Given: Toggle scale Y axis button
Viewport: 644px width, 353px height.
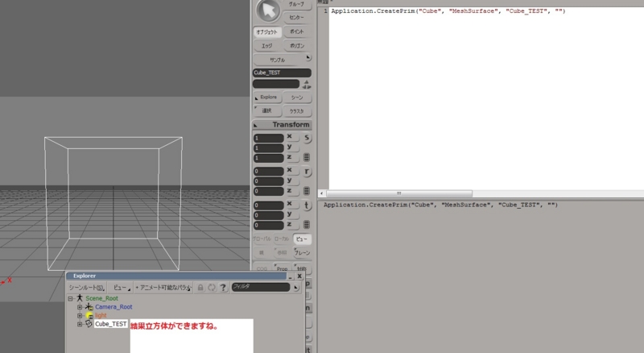Looking at the screenshot, I should [x=291, y=147].
